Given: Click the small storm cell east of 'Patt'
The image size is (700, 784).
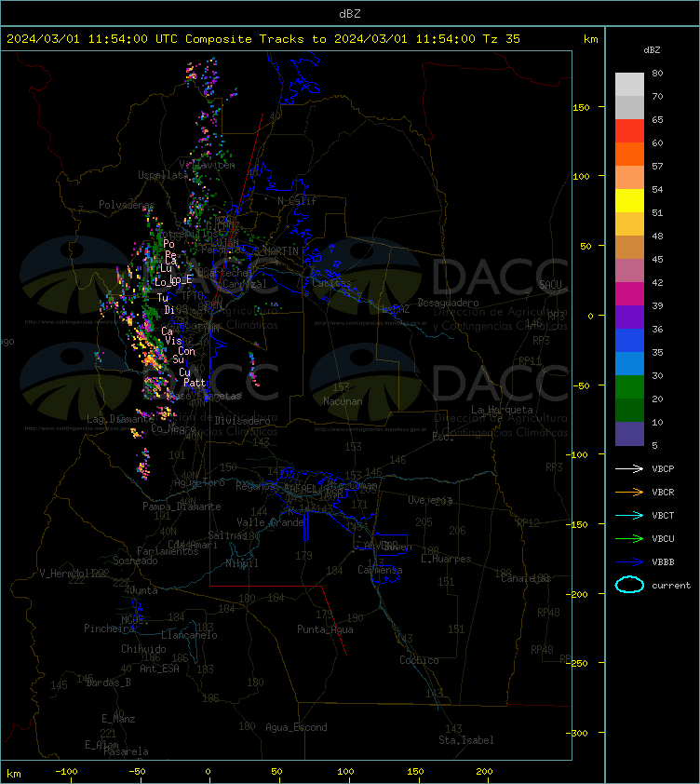Looking at the screenshot, I should point(253,371).
